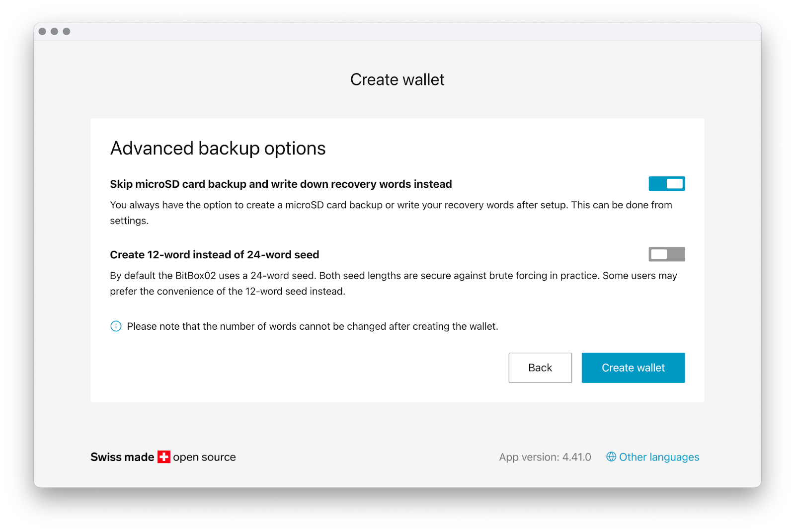Click the note about words not changeable
Image resolution: width=795 pixels, height=532 pixels.
point(312,326)
